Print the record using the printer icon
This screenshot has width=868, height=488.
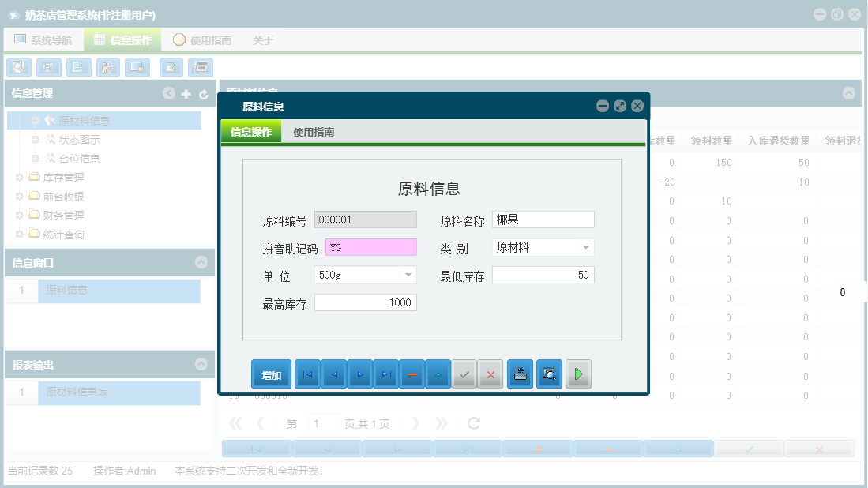coord(520,374)
